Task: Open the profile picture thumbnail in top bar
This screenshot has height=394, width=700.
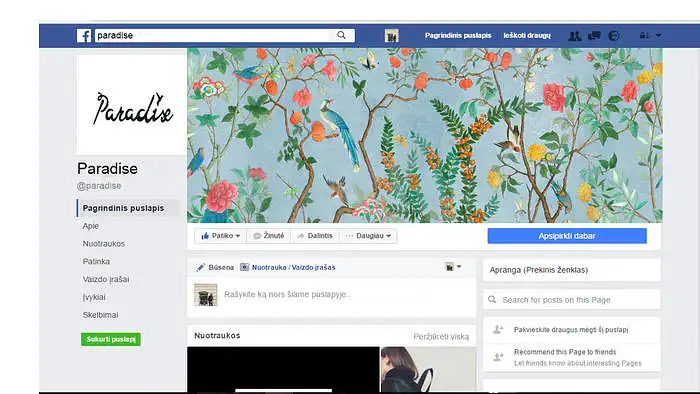Action: pyautogui.click(x=392, y=36)
